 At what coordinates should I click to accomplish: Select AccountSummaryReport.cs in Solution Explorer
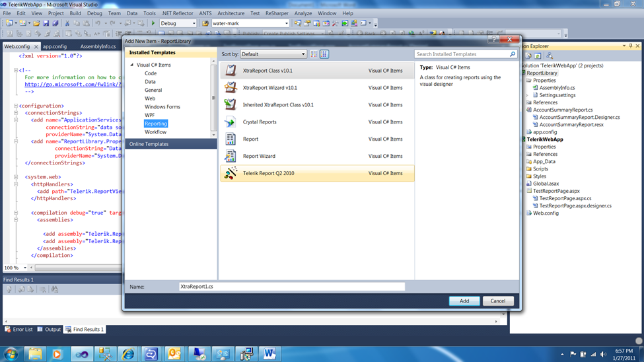point(563,110)
